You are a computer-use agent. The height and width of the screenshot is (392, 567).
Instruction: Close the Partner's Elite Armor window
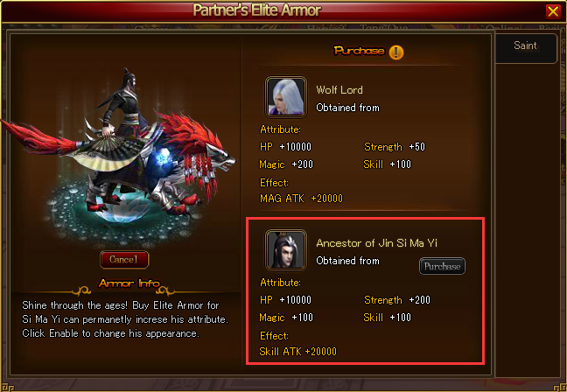click(x=553, y=11)
